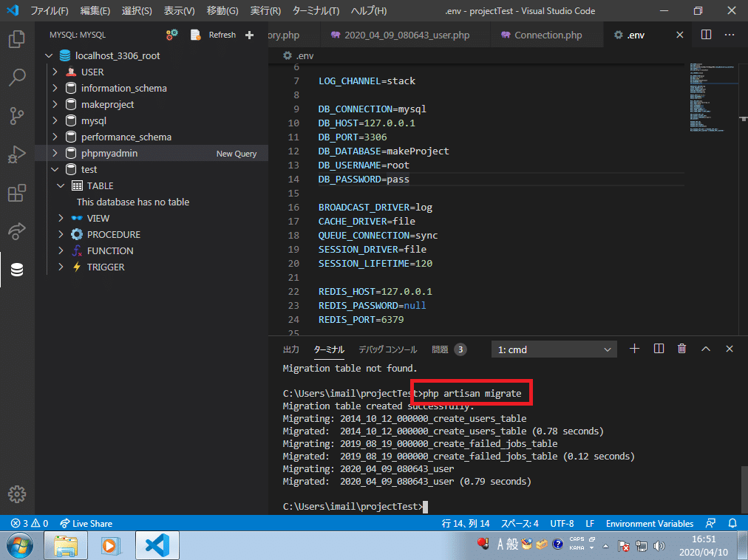Open Live Share view in activity bar
The image size is (748, 560).
point(17,231)
